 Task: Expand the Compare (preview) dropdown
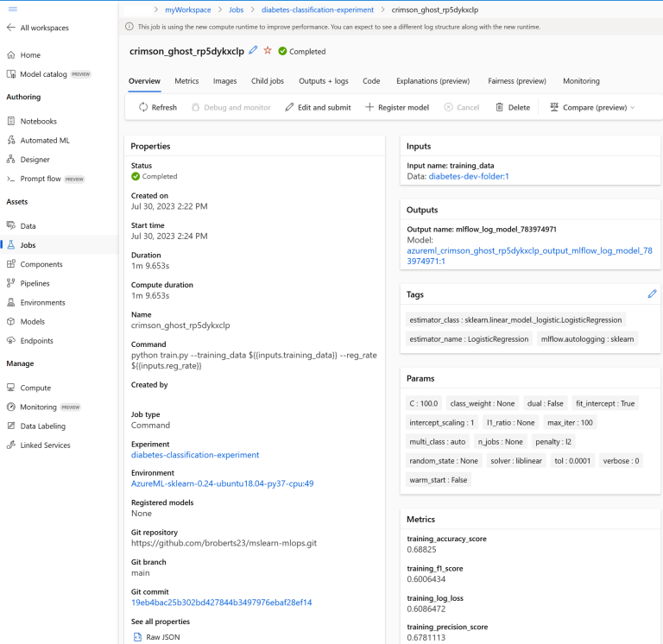pyautogui.click(x=592, y=107)
